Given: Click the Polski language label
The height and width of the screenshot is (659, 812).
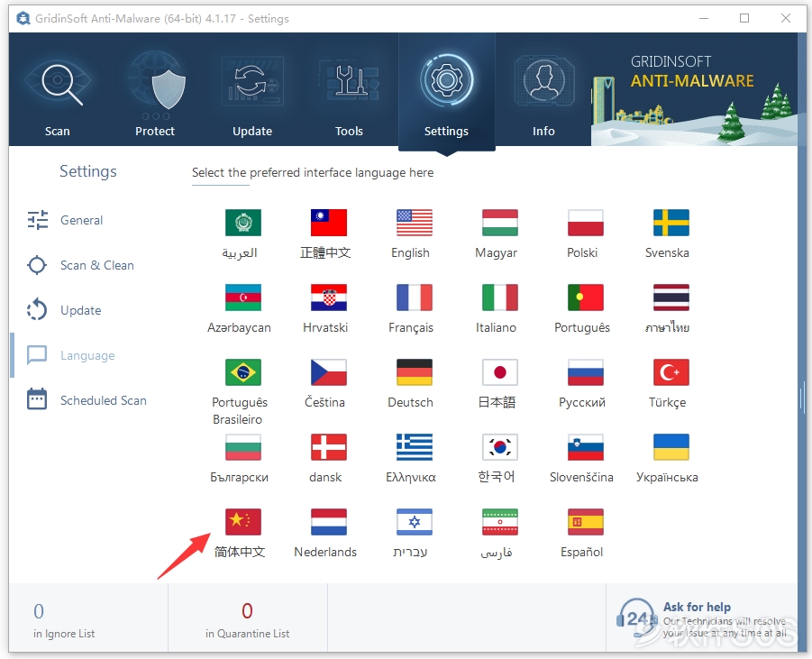Looking at the screenshot, I should [582, 252].
